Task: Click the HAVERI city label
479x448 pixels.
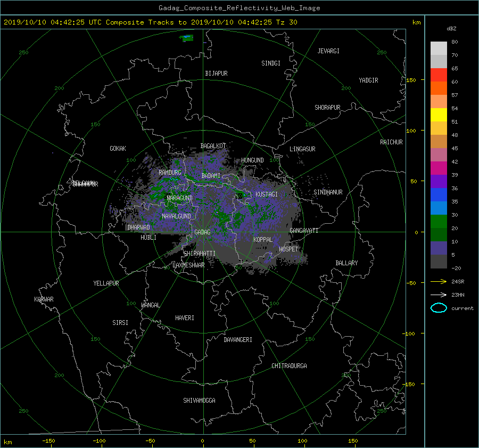Action: coord(185,318)
